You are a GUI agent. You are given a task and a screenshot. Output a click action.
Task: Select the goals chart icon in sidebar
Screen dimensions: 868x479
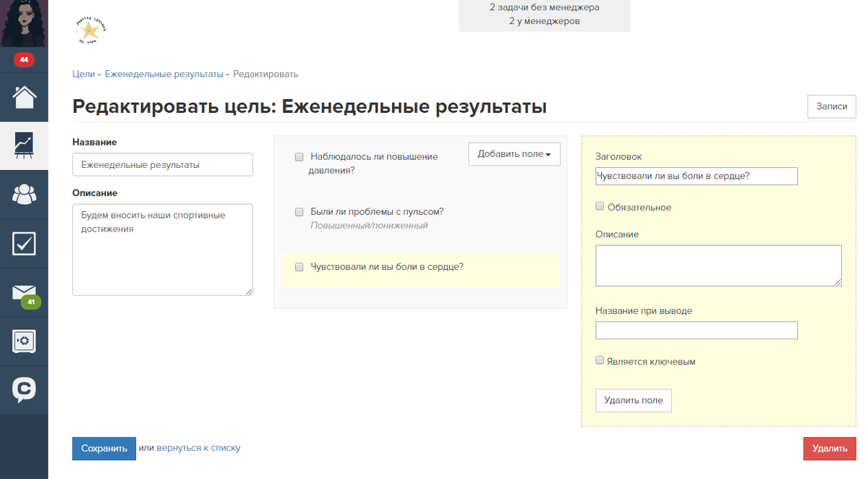tap(24, 145)
